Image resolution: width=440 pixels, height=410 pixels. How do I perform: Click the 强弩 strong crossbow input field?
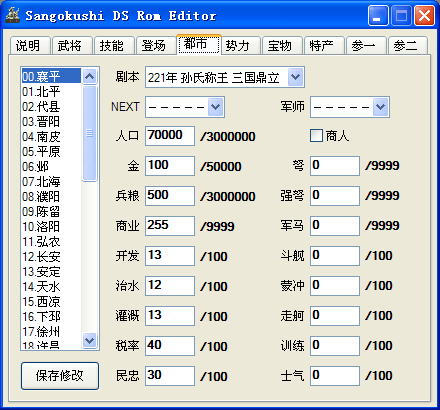click(x=335, y=196)
